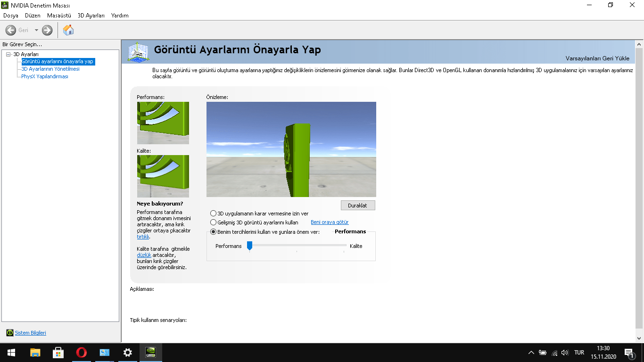Click the 'Kalite' label beside the slider
The image size is (644, 362).
356,246
